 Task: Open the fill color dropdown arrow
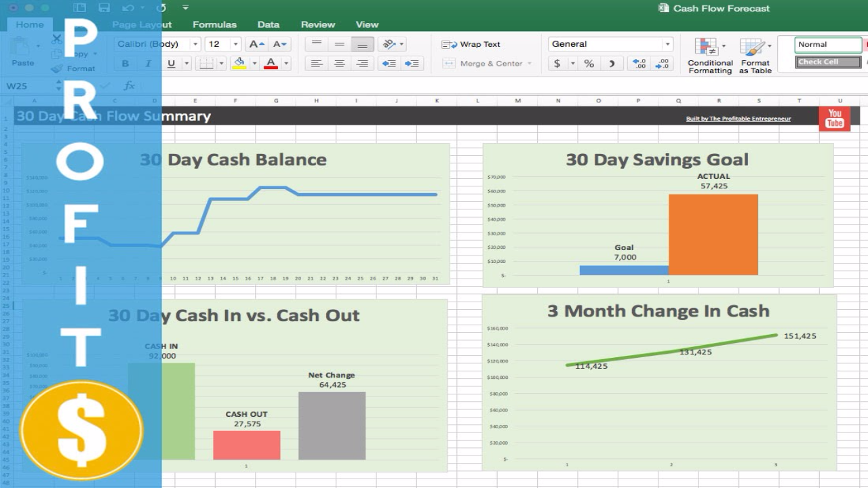coord(254,64)
